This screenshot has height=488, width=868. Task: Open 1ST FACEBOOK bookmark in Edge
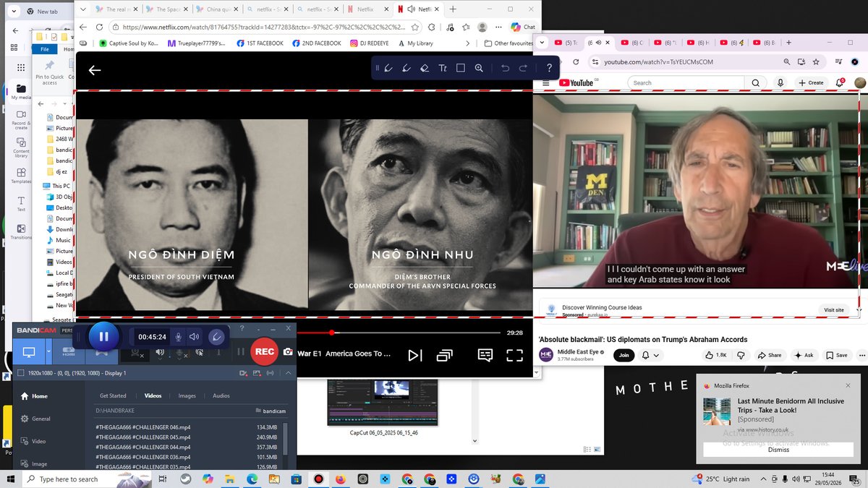[259, 43]
